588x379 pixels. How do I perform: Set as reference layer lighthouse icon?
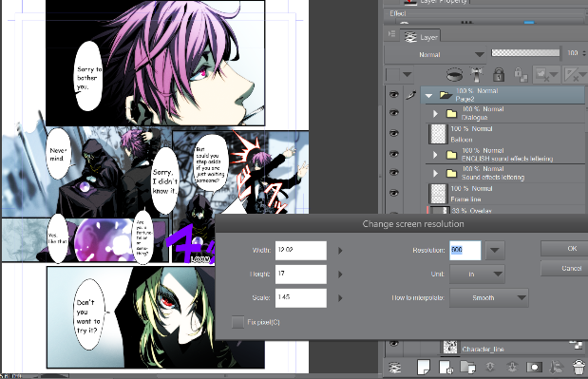pos(477,75)
